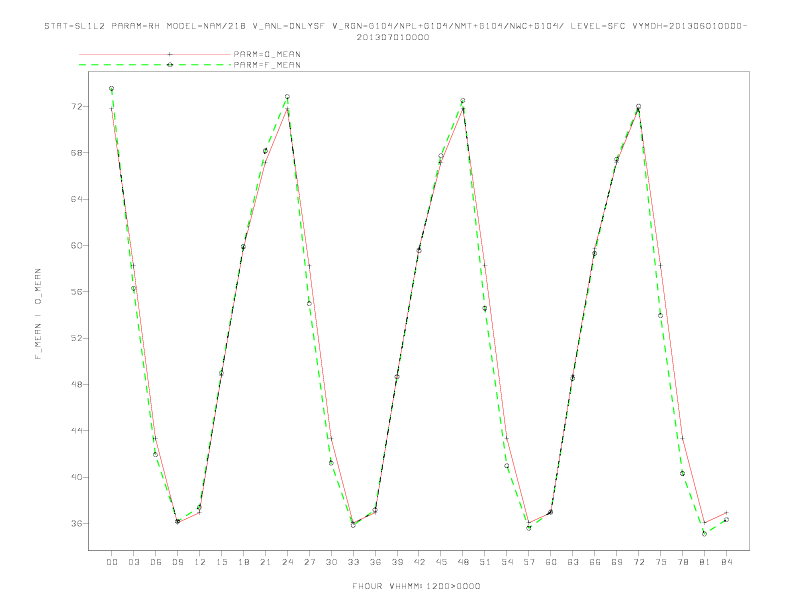Click x-axis forecast hour label 15
The image size is (792, 612).
tap(221, 562)
